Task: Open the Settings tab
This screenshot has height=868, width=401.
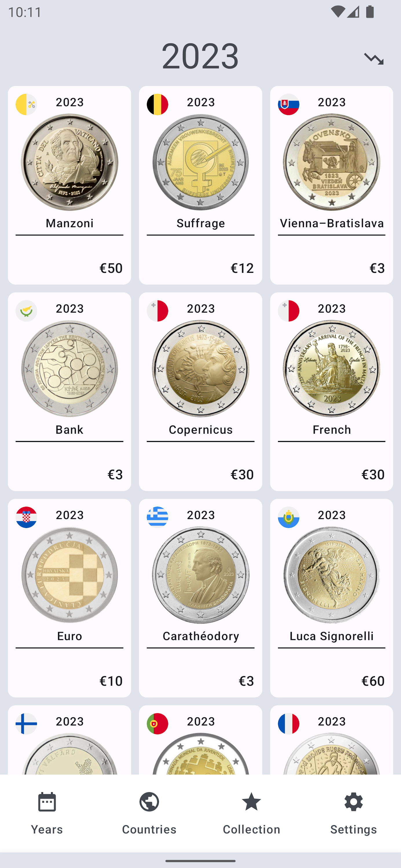Action: coord(354,813)
